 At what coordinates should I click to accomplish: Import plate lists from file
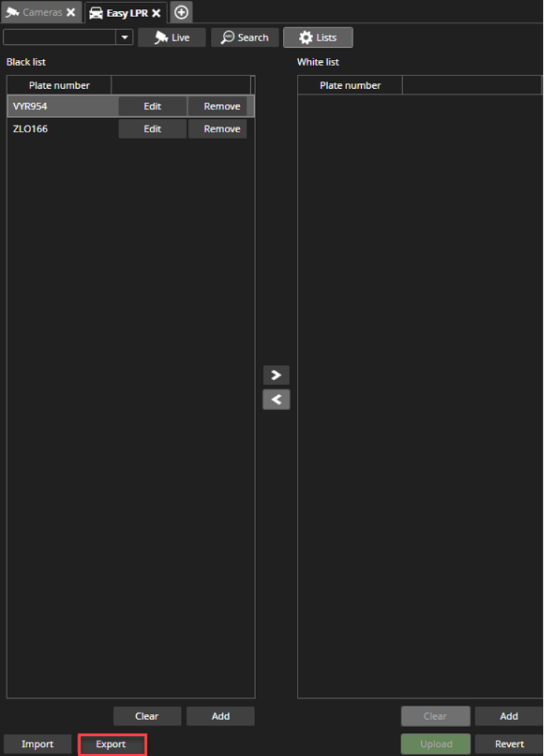coord(38,744)
